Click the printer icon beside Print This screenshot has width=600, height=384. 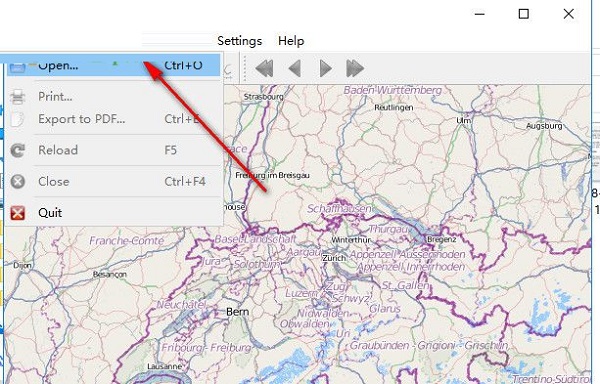[x=18, y=97]
